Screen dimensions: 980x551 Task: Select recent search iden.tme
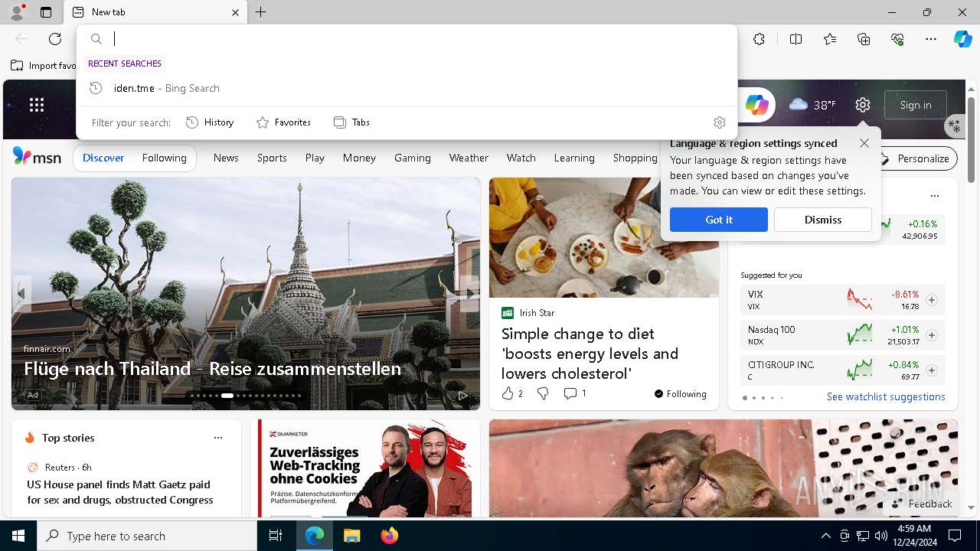click(x=407, y=88)
